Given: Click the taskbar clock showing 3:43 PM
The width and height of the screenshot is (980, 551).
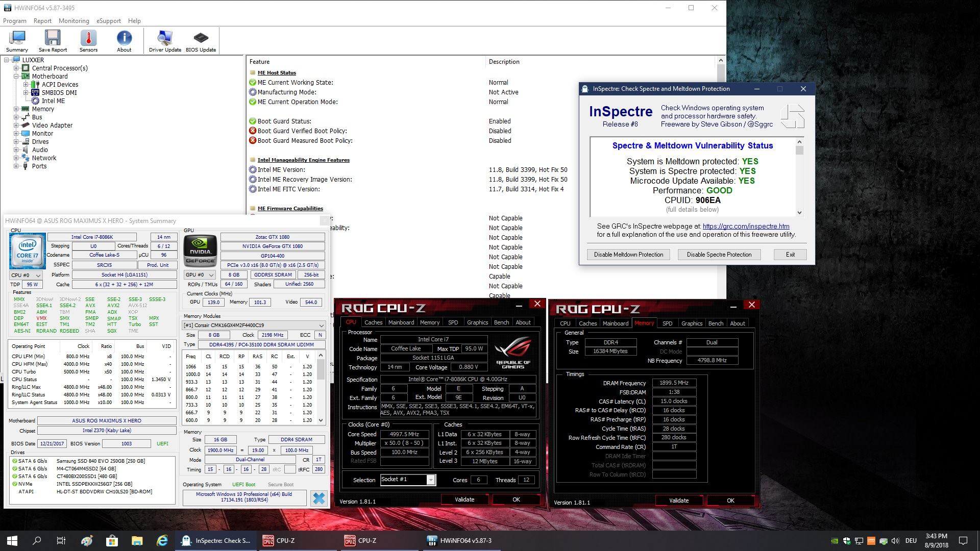Looking at the screenshot, I should click(936, 541).
